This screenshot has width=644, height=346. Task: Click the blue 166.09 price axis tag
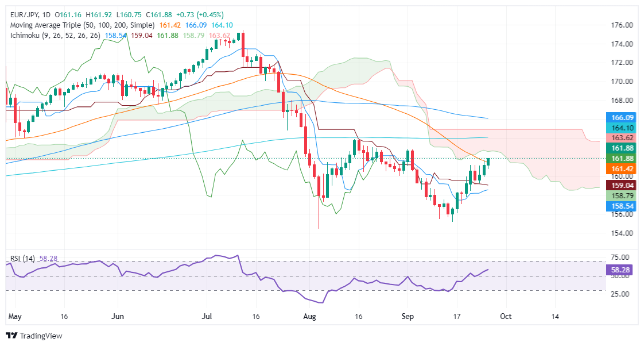(622, 117)
